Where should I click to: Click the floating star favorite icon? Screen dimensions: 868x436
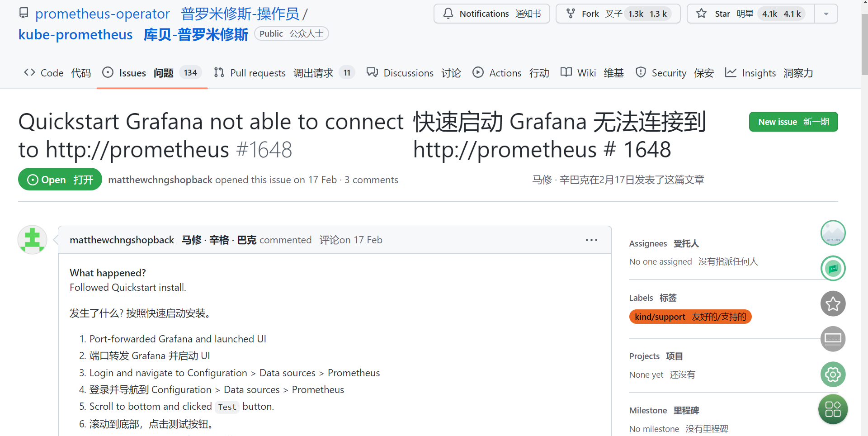pyautogui.click(x=833, y=304)
